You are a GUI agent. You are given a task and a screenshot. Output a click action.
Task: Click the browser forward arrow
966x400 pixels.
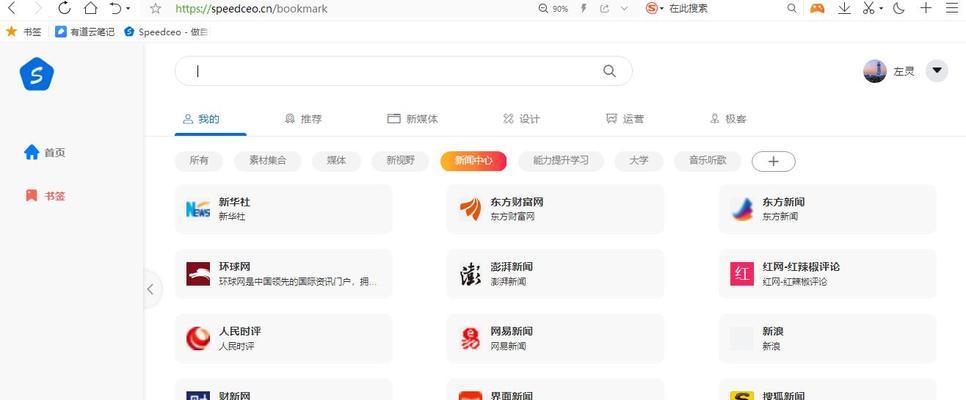38,9
